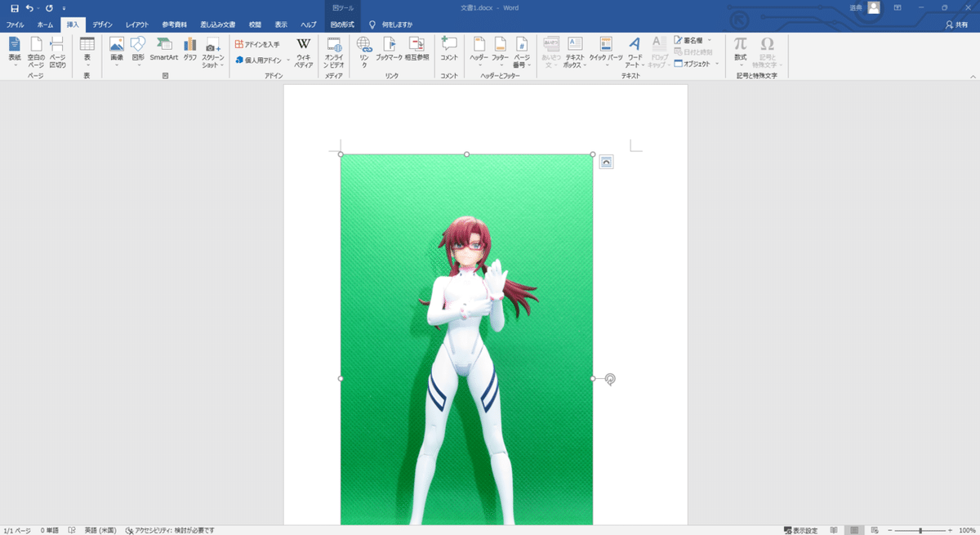
Task: Open the ファイル tab
Action: click(x=16, y=25)
